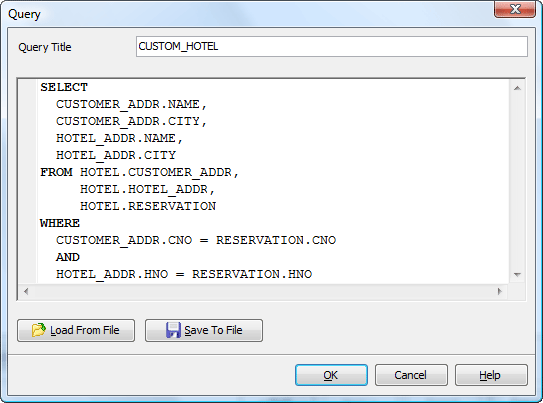Click the scroll down arrow in the query editor
The width and height of the screenshot is (543, 403).
pyautogui.click(x=517, y=275)
